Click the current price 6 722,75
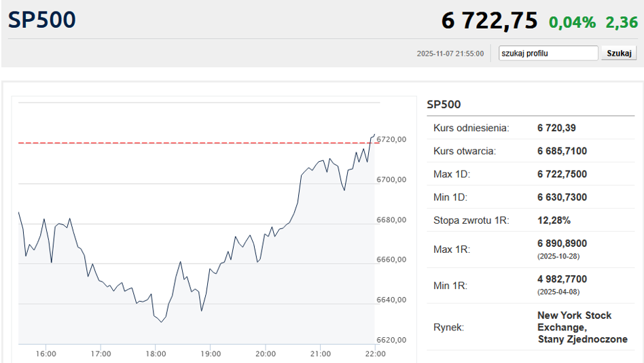 coord(489,21)
